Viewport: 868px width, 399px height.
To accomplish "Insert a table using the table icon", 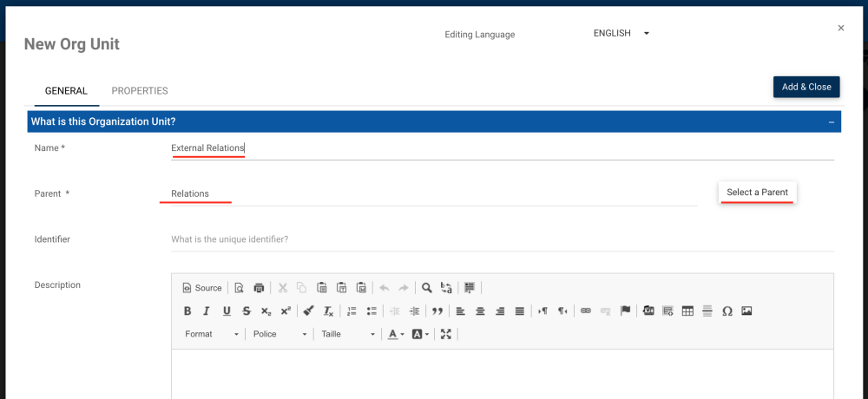I will 687,311.
